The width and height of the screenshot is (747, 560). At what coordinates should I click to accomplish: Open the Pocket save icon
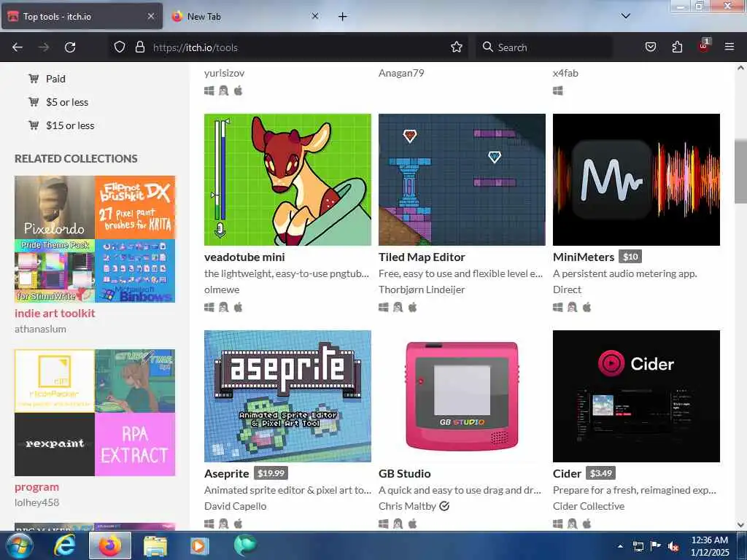point(651,47)
